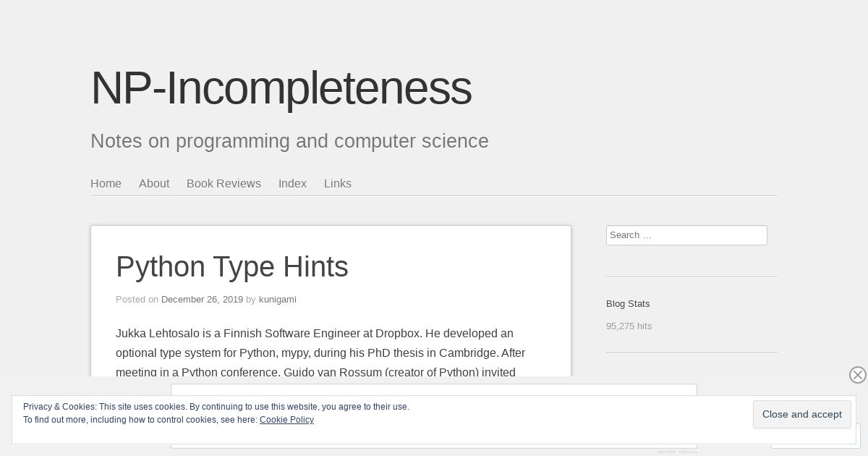The height and width of the screenshot is (456, 868).
Task: Click the December 26, 2019 post date
Action: (x=202, y=300)
